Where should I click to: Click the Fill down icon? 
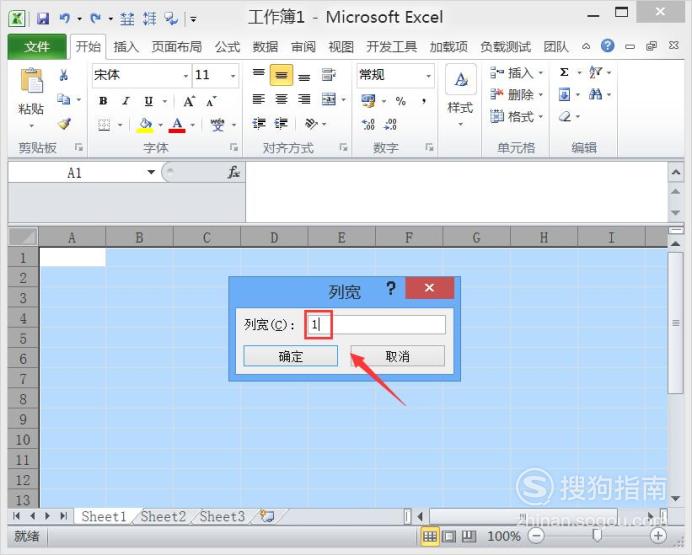click(x=564, y=94)
